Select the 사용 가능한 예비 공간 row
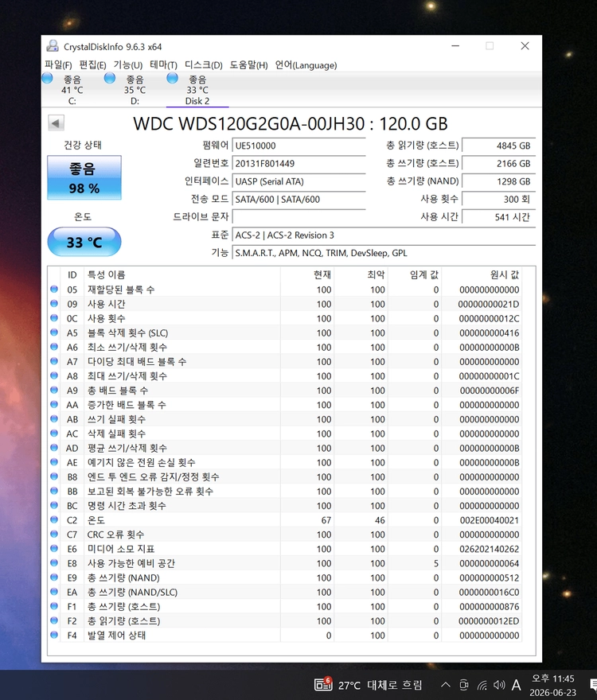The image size is (597, 700). click(x=285, y=563)
